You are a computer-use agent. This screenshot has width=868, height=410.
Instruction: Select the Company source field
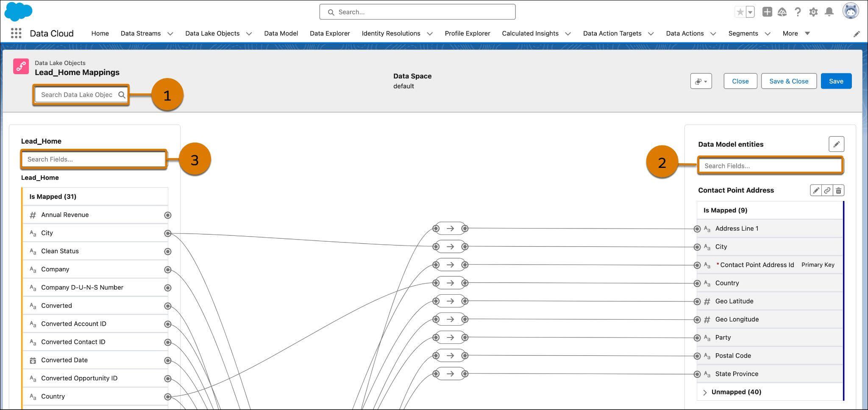point(95,269)
